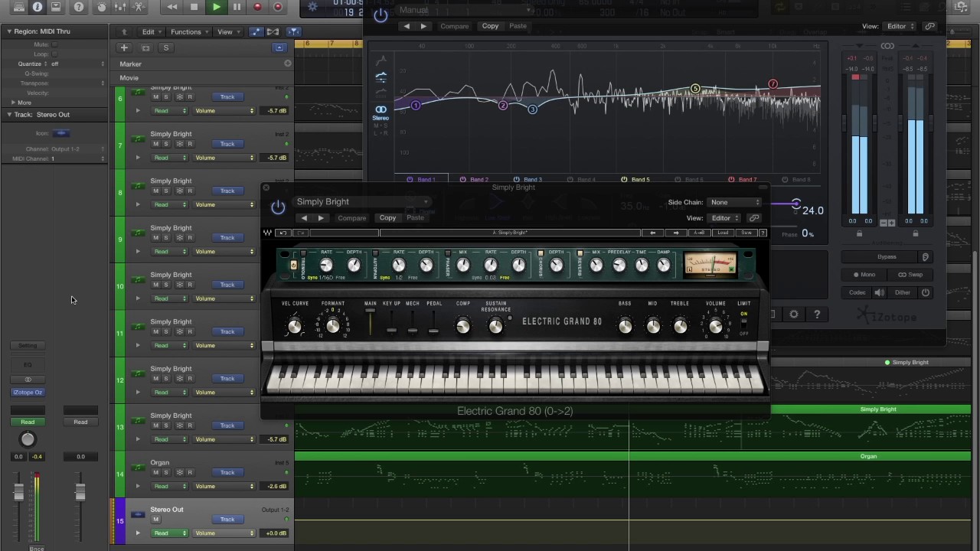Freeze track 10 Simply Bright

pyautogui.click(x=179, y=285)
